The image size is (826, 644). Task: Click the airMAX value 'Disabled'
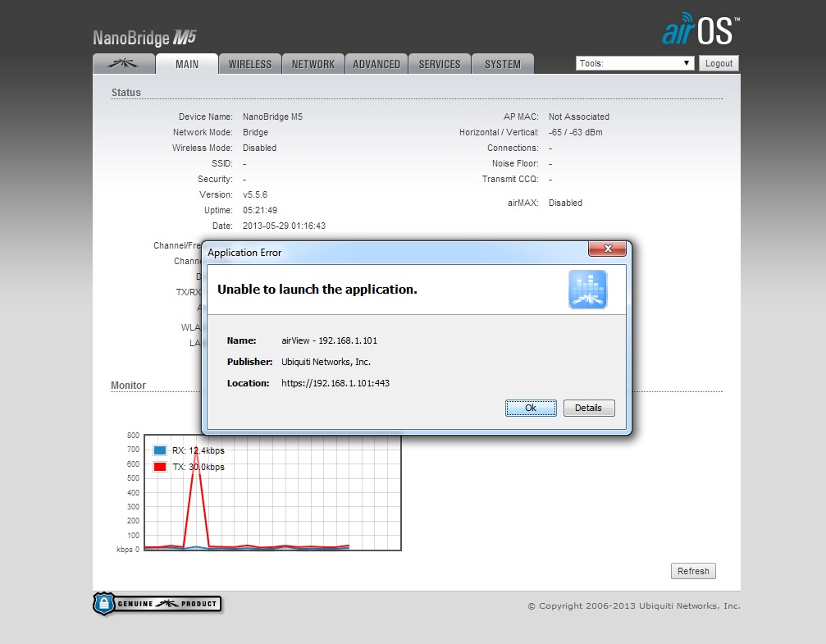tap(565, 203)
